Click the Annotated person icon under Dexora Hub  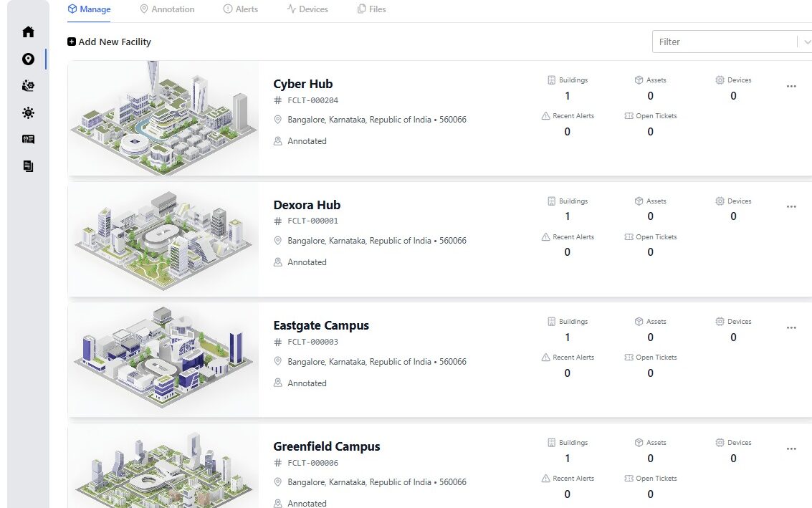(x=278, y=262)
